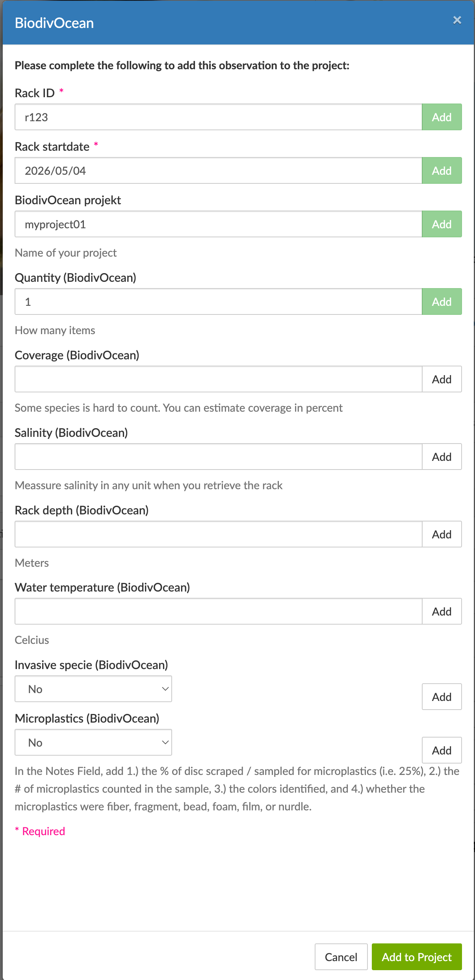Select the Salinity input box

[x=219, y=457]
